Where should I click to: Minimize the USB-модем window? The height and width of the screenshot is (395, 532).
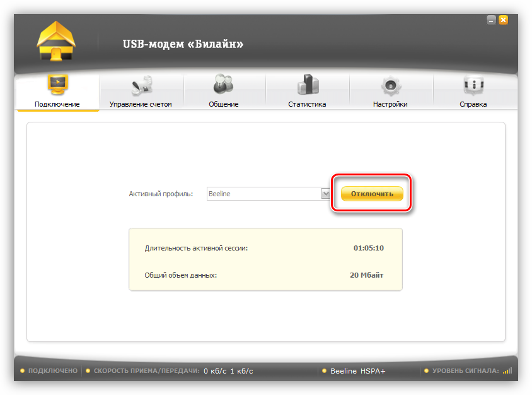click(x=491, y=20)
